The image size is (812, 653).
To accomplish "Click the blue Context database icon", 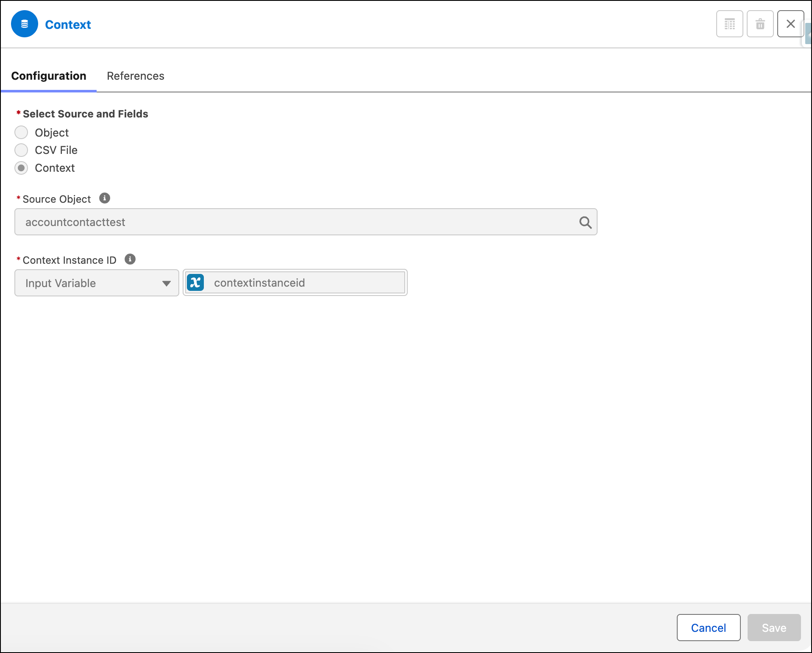I will tap(25, 24).
